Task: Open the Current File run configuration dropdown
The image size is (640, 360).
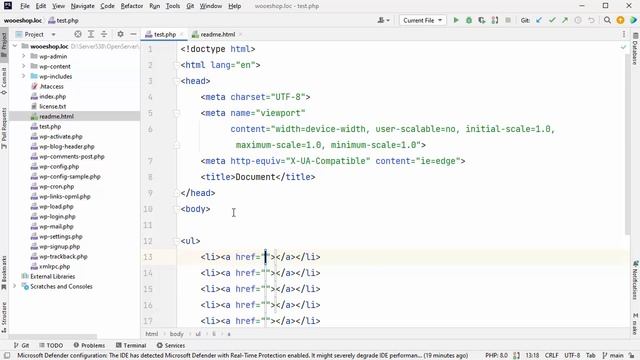Action: (x=422, y=20)
